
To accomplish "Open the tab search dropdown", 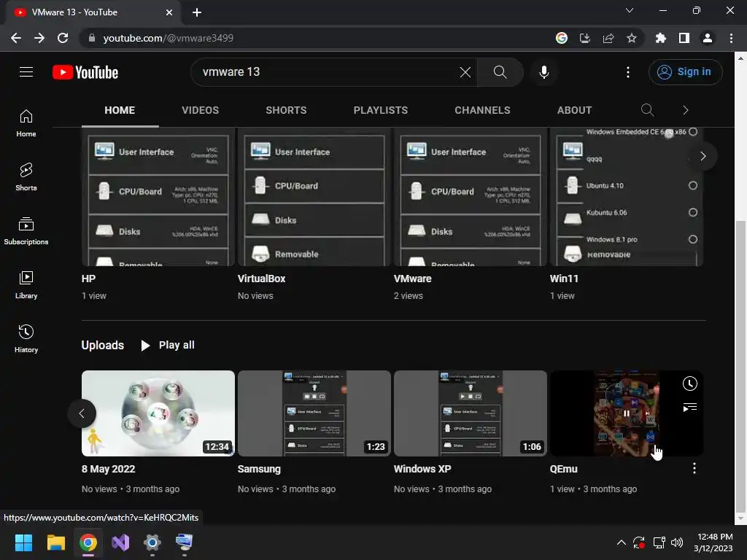I will pyautogui.click(x=630, y=10).
